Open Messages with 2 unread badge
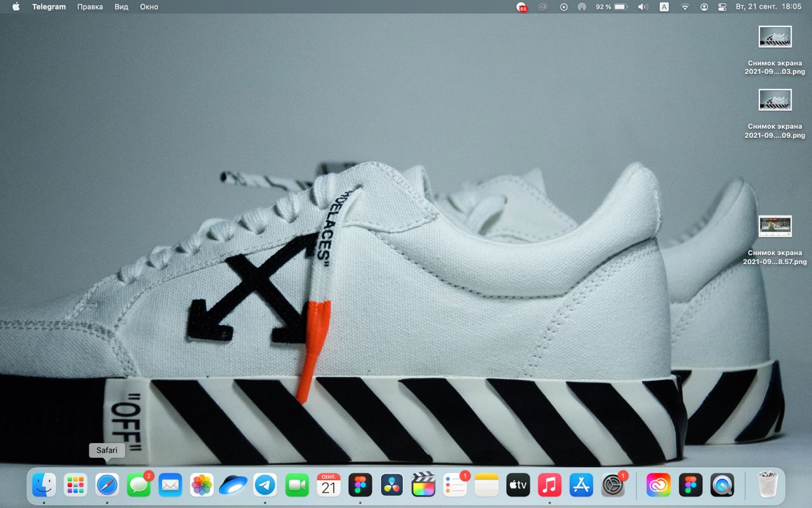This screenshot has width=812, height=508. coord(139,486)
